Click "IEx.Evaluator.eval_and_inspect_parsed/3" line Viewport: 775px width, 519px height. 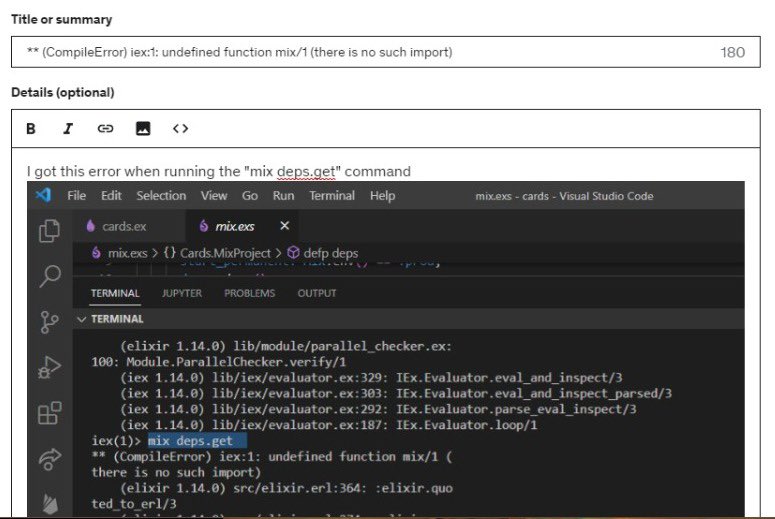pyautogui.click(x=534, y=393)
